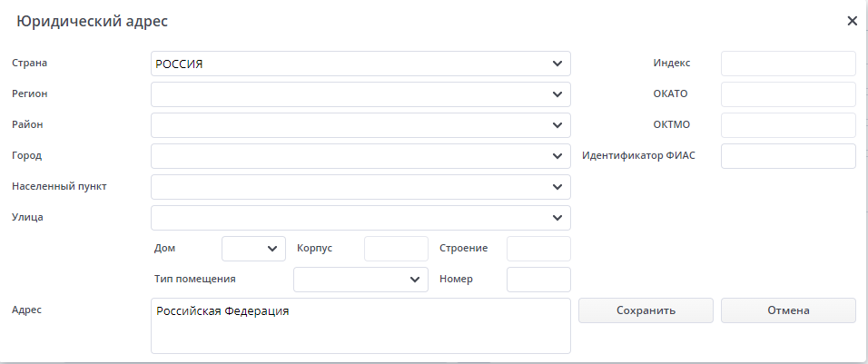Screen dimensions: 868x364
Task: Close the Юридический адрес dialog
Action: 852,21
